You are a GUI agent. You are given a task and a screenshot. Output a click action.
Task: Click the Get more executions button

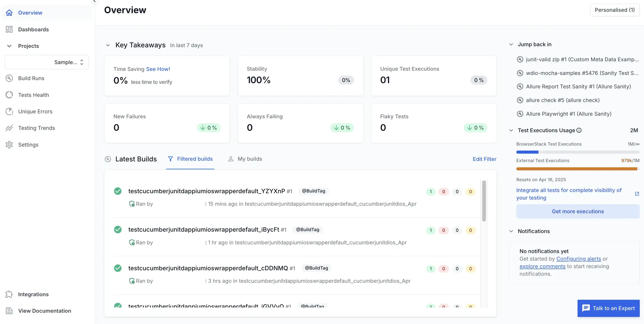(x=578, y=211)
